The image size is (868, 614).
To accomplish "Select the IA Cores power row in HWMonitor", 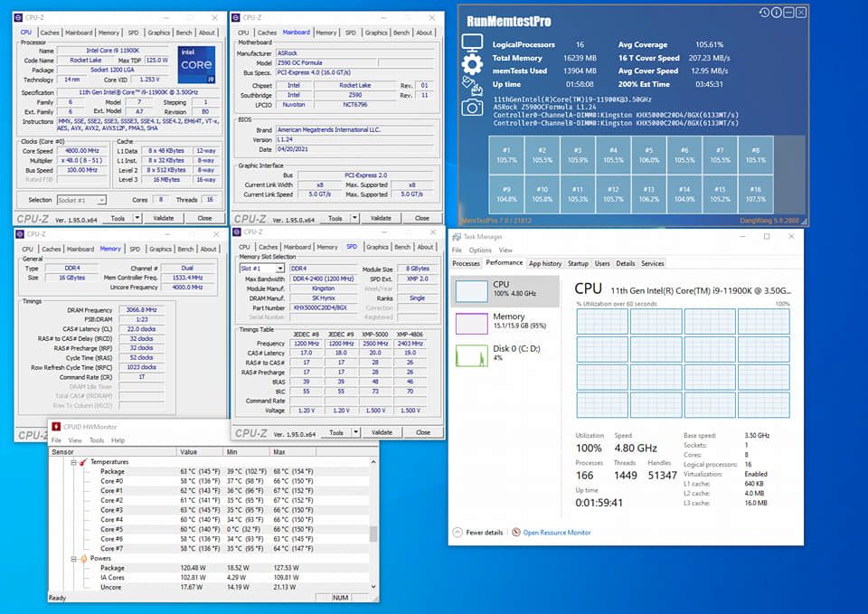I will pyautogui.click(x=209, y=578).
